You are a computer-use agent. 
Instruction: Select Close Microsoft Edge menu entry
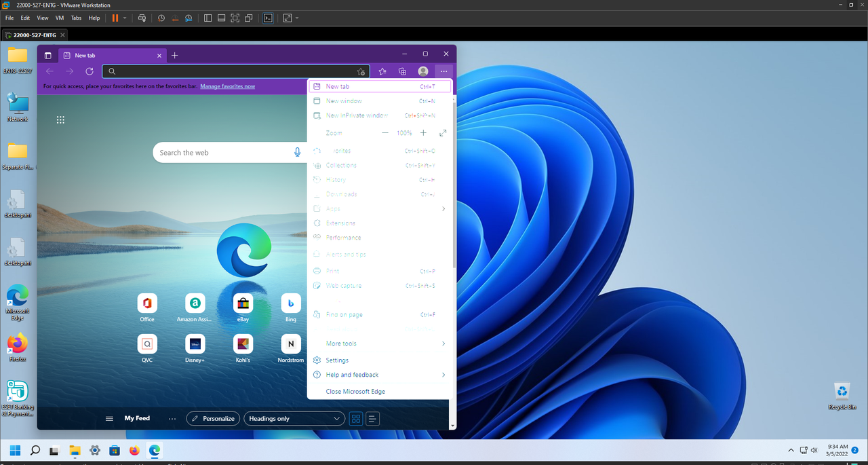379,392
